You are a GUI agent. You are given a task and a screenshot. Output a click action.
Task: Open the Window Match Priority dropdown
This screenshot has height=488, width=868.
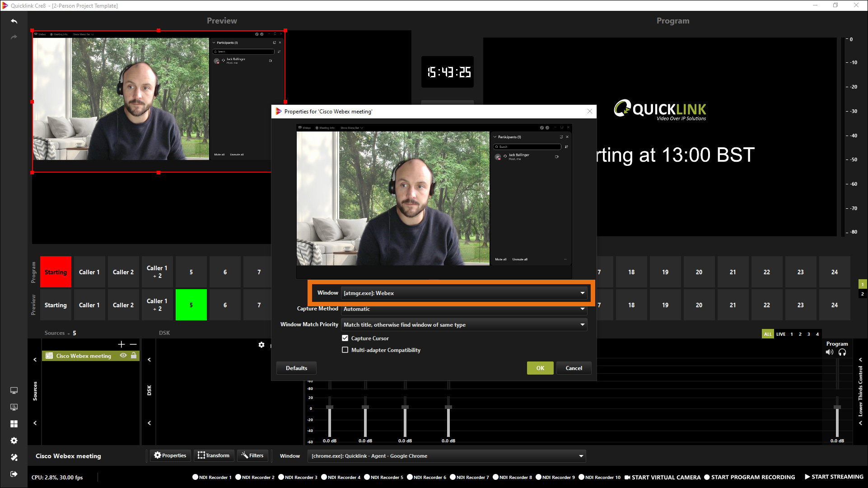click(464, 325)
